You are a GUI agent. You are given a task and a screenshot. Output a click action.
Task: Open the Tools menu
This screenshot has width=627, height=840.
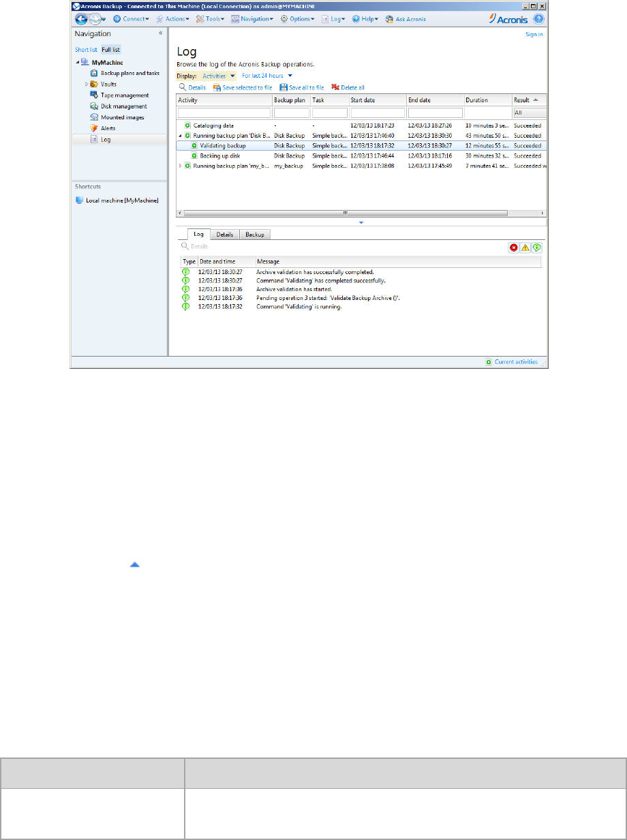tap(211, 19)
